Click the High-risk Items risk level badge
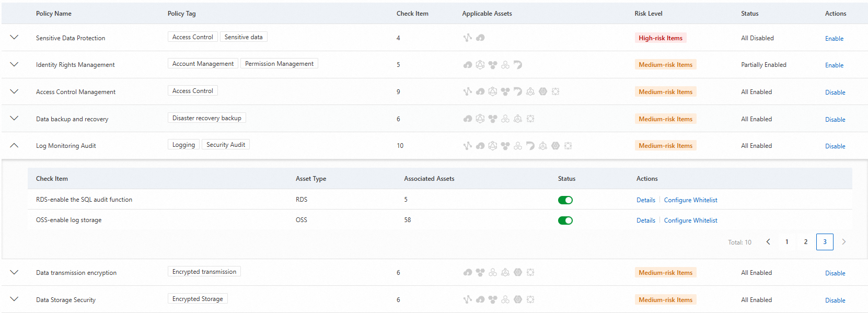The width and height of the screenshot is (868, 313). click(x=661, y=38)
